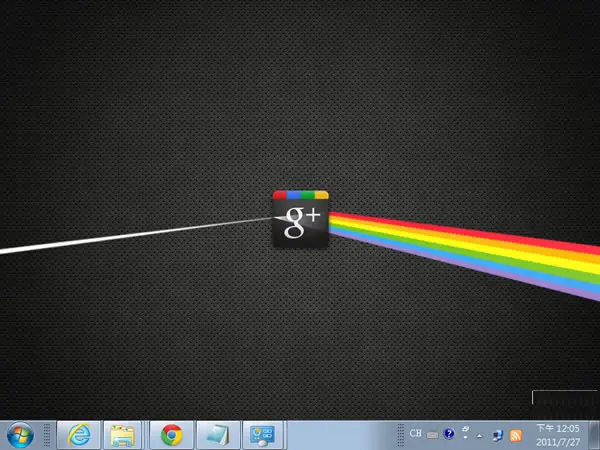Switch input language via CH indicator
600x450 pixels.
[x=416, y=433]
